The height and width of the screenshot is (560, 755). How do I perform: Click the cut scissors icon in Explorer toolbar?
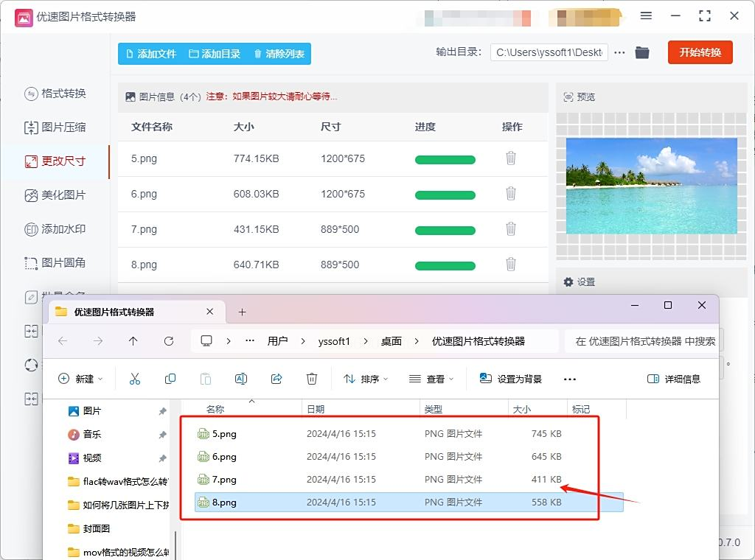134,379
